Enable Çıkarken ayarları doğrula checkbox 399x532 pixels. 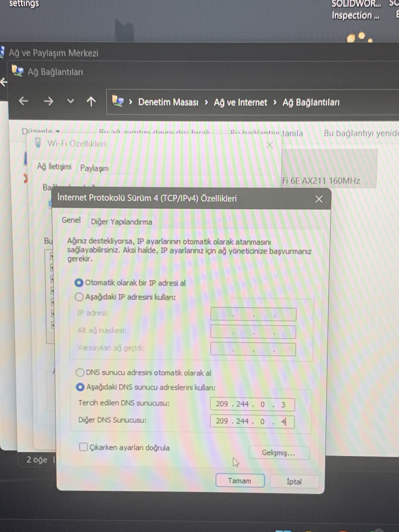point(83,447)
